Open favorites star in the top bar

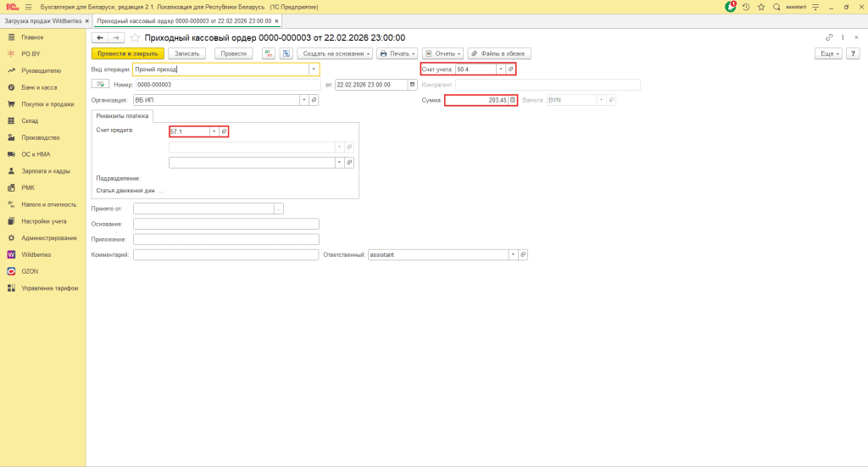pyautogui.click(x=761, y=7)
